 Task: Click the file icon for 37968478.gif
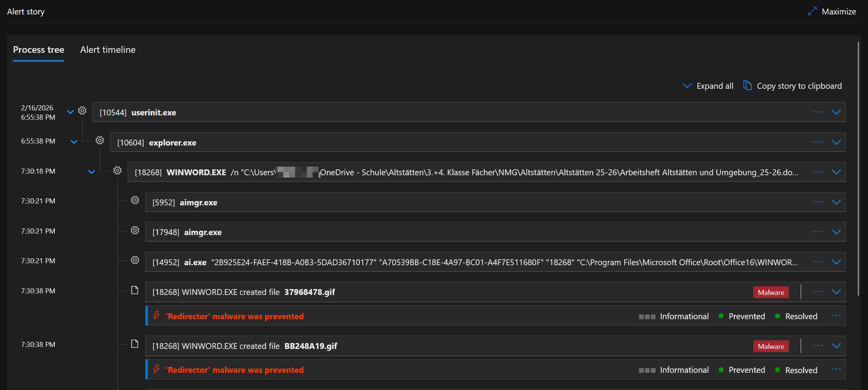135,290
